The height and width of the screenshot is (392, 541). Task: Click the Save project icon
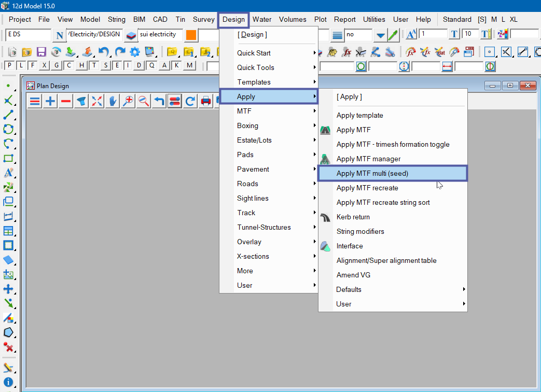click(41, 52)
